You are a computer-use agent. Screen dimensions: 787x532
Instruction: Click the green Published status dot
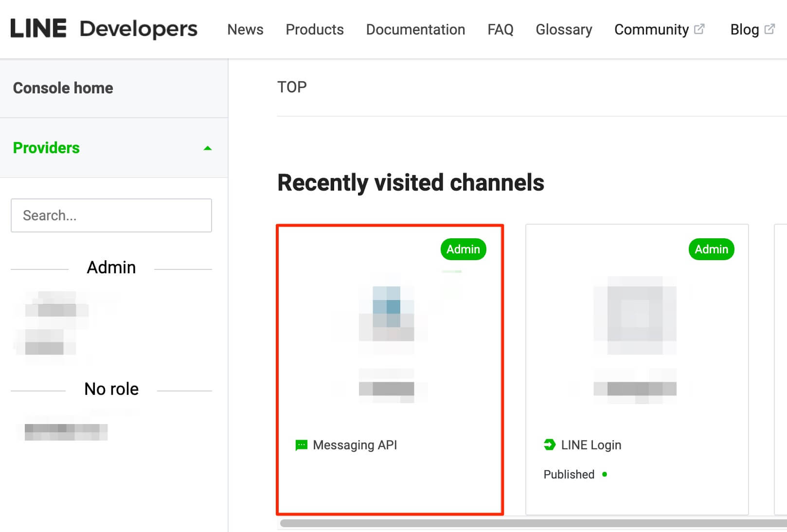[x=605, y=474]
